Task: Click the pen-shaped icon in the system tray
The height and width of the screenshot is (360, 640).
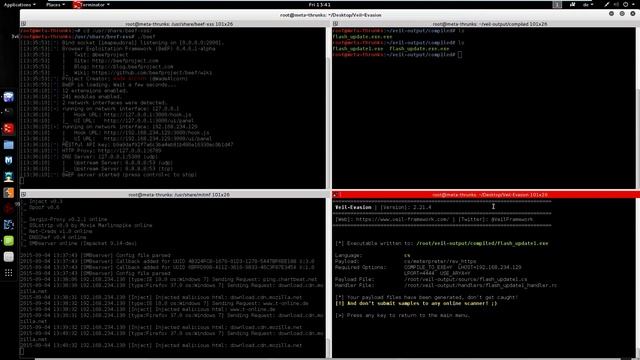Action: (607, 4)
